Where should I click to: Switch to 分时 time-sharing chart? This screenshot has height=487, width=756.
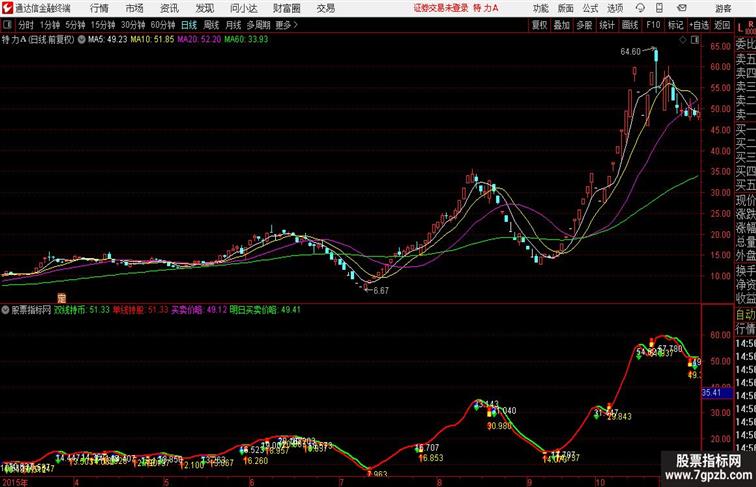tap(26, 25)
